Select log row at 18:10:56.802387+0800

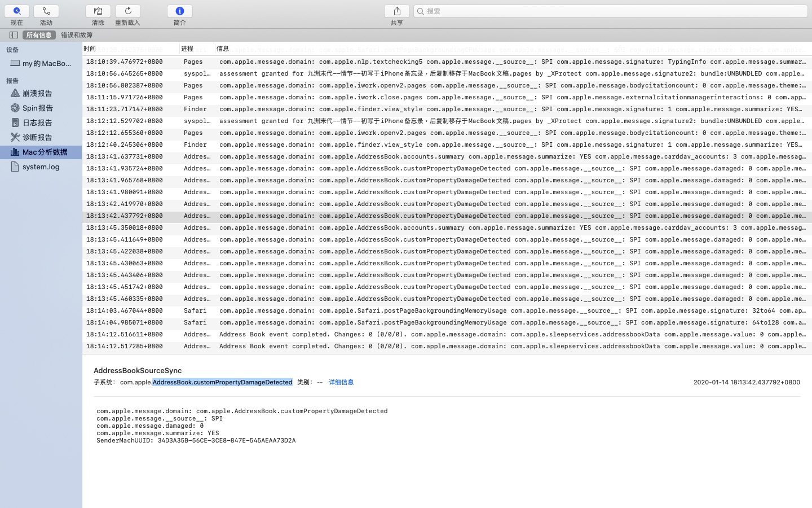447,85
